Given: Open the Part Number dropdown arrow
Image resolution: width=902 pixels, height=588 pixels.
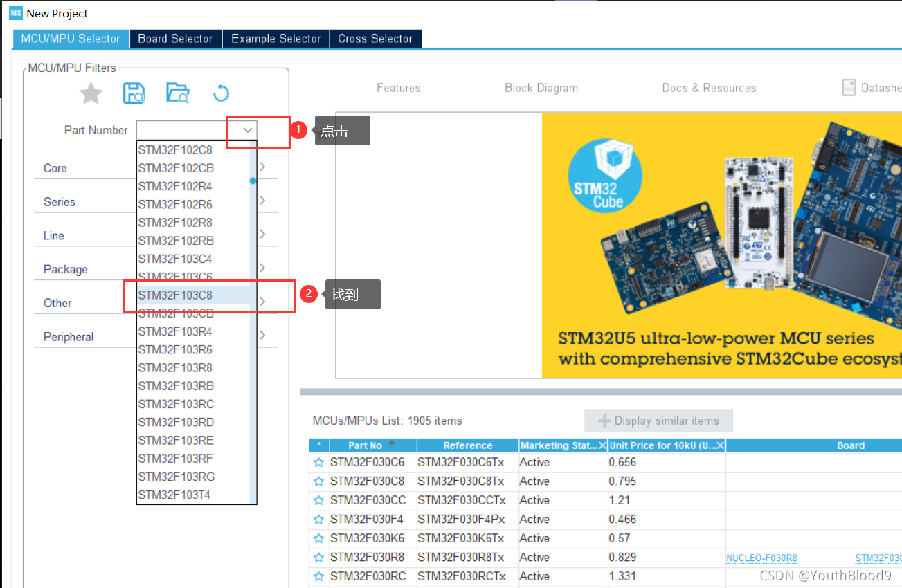Looking at the screenshot, I should click(248, 130).
